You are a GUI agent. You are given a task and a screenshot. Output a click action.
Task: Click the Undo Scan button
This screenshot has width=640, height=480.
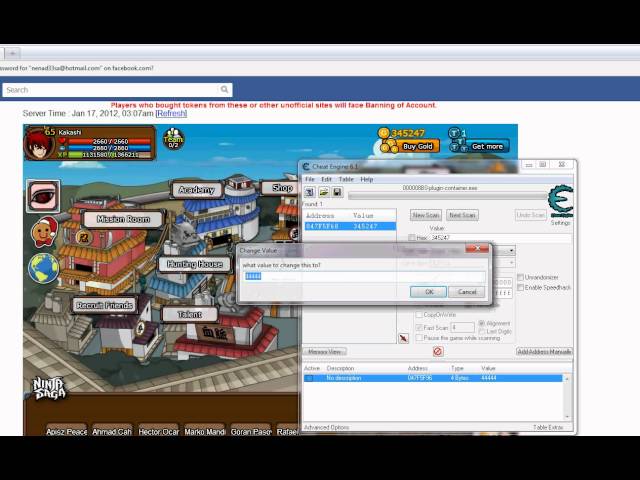tap(531, 215)
